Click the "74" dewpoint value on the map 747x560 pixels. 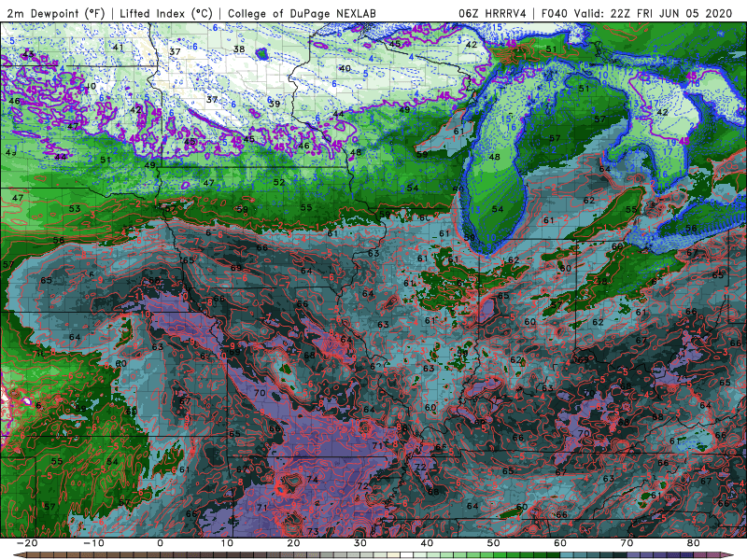click(x=313, y=479)
